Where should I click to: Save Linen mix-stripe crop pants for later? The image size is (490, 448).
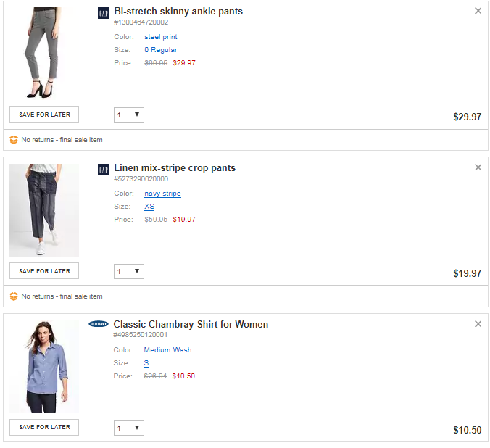tap(44, 271)
